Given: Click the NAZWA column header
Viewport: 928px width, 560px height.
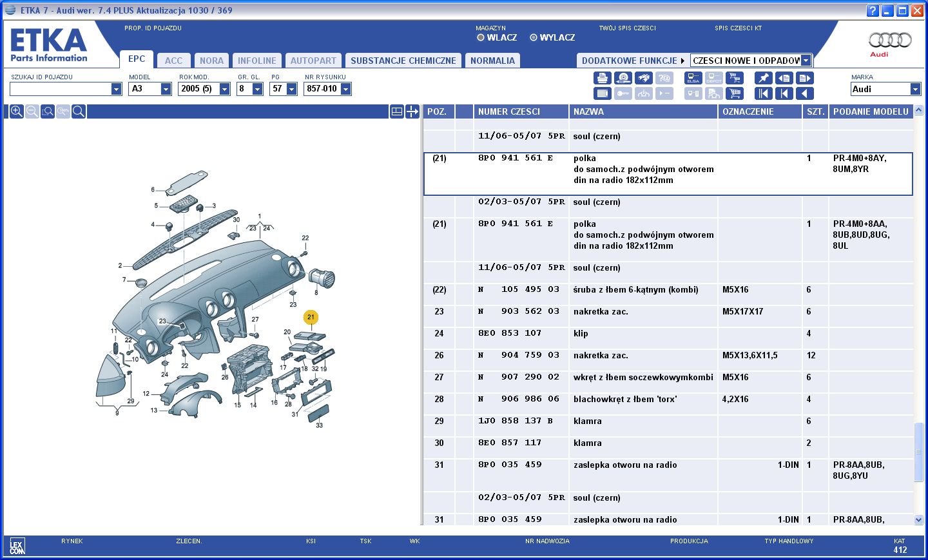Looking at the screenshot, I should click(644, 111).
